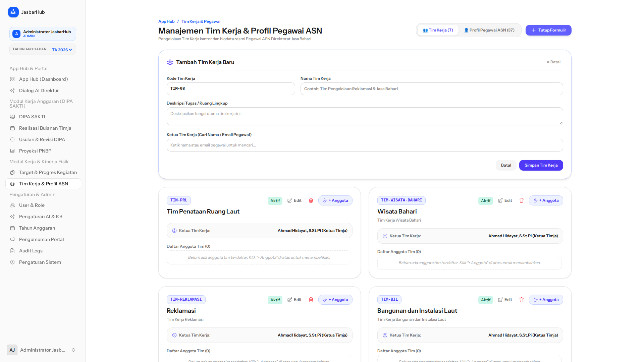Open TA 2026 budget year dropdown
644x362 pixels.
(62, 50)
